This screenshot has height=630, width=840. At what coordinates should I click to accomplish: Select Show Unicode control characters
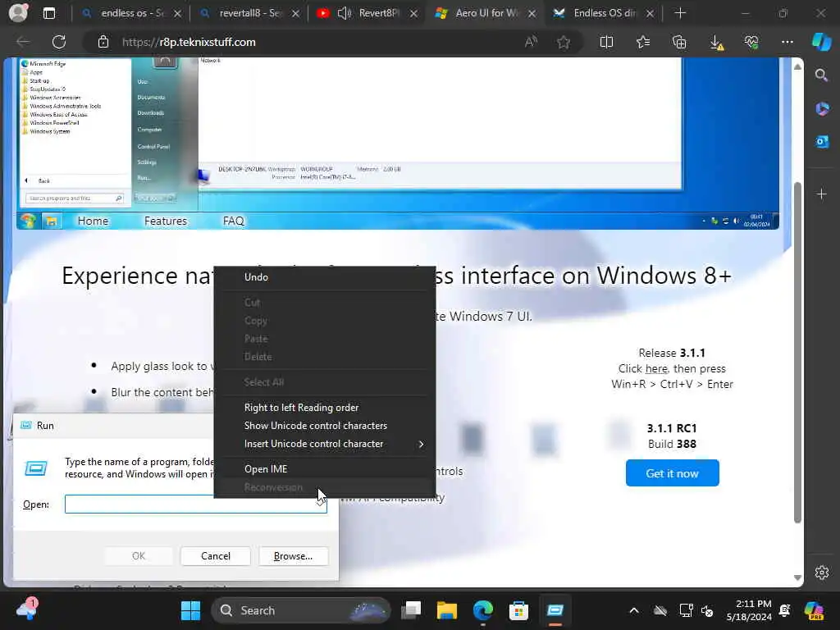(x=325, y=426)
